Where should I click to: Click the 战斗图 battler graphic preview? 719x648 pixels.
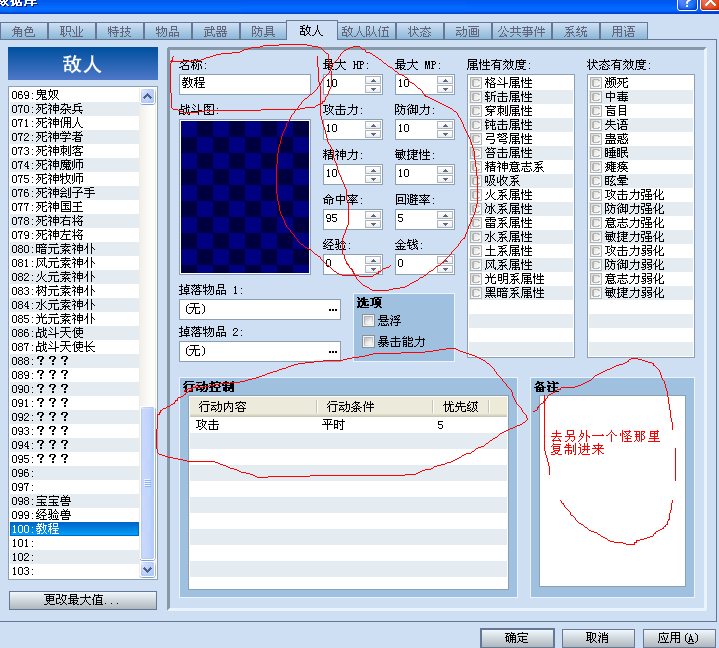point(245,197)
